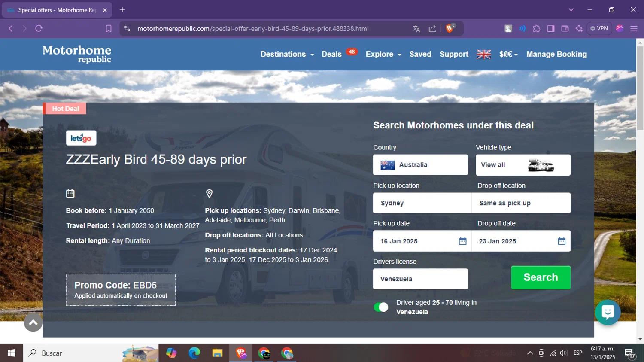
Task: Toggle the browser sidebar panel icon
Action: (x=551, y=29)
